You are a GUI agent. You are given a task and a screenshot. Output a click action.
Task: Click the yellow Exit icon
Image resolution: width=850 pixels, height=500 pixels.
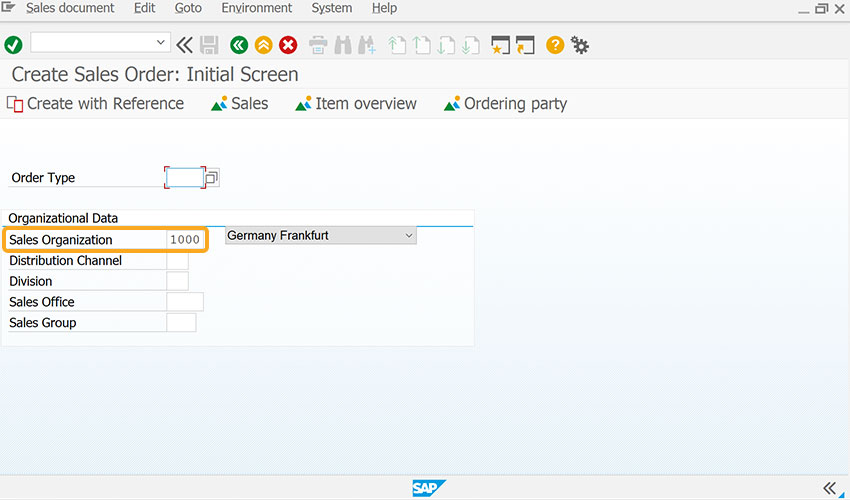tap(263, 45)
